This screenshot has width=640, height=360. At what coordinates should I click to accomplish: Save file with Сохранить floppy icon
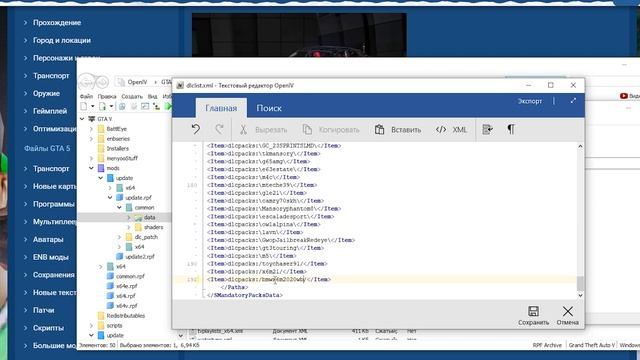tap(533, 311)
